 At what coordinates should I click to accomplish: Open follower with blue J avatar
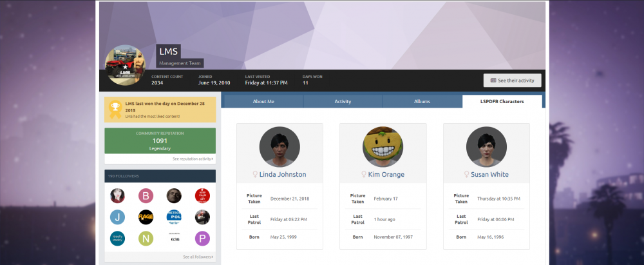click(117, 217)
